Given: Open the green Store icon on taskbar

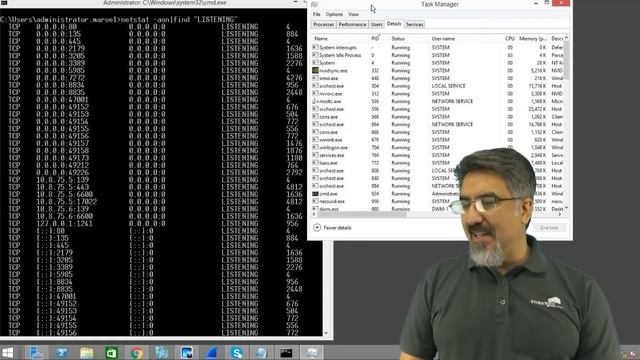Looking at the screenshot, I should click(x=111, y=352).
